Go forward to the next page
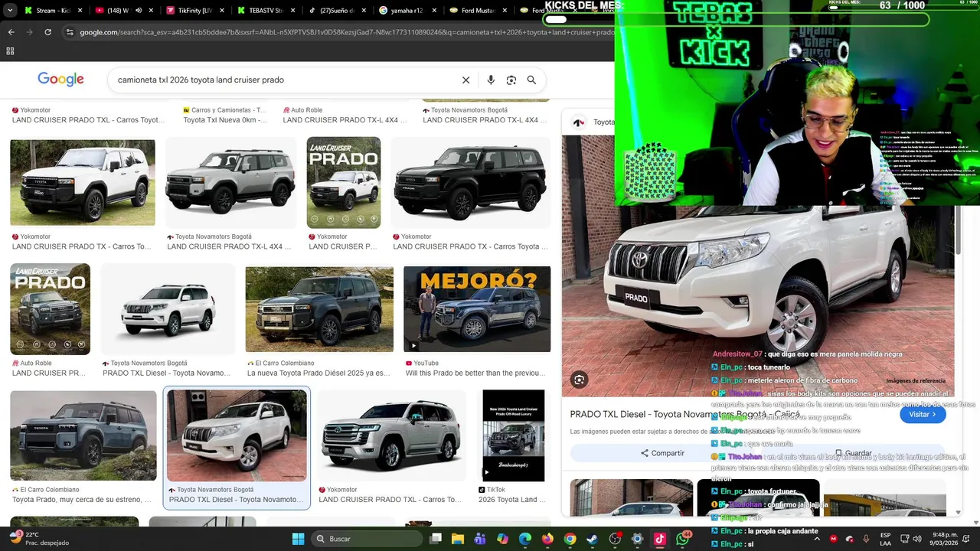The height and width of the screenshot is (551, 980). [x=29, y=32]
